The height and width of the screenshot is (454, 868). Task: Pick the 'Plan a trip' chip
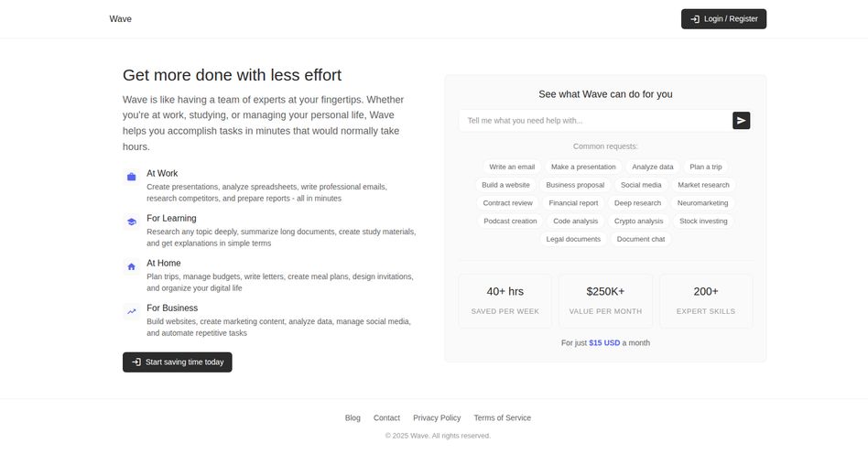pyautogui.click(x=706, y=167)
